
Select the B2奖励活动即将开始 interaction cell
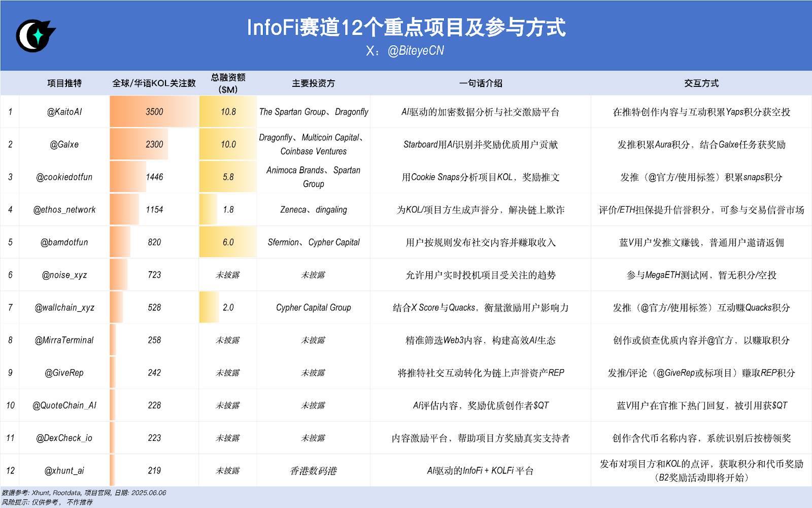tap(701, 470)
